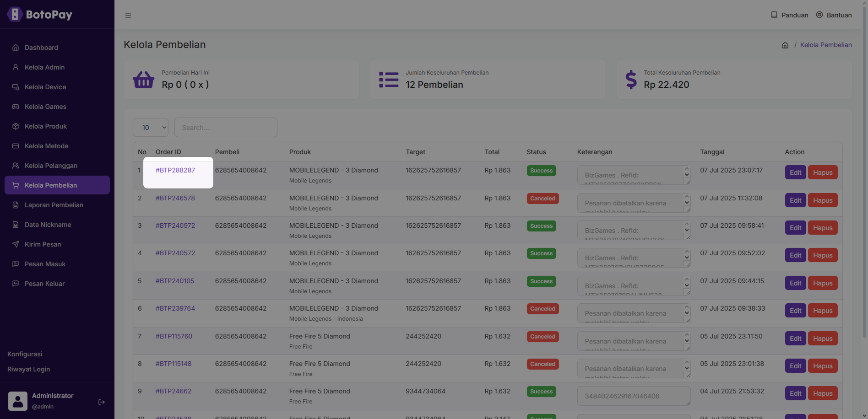Image resolution: width=868 pixels, height=419 pixels.
Task: Click the Kelola Games controller icon
Action: (16, 107)
